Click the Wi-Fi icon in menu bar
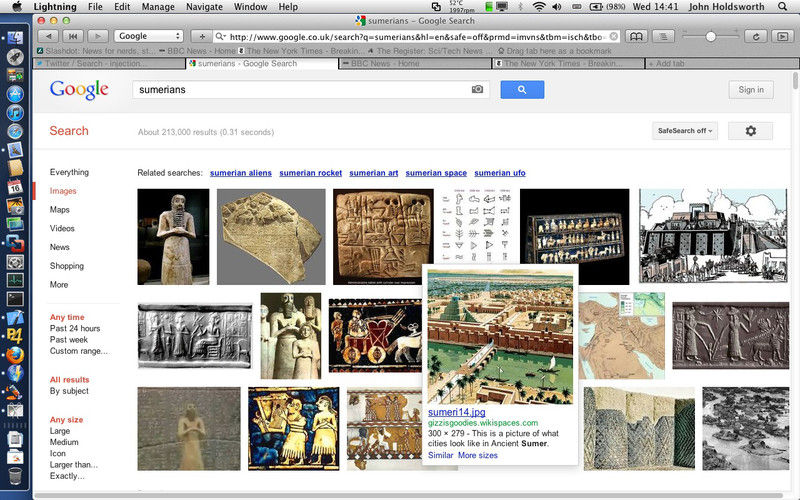This screenshot has height=500, width=800. pos(540,7)
